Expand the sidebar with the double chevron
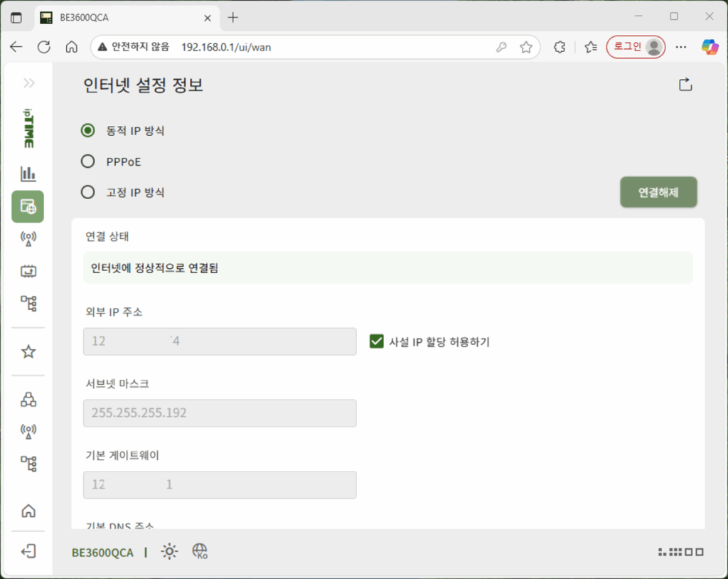Image resolution: width=728 pixels, height=579 pixels. point(28,83)
